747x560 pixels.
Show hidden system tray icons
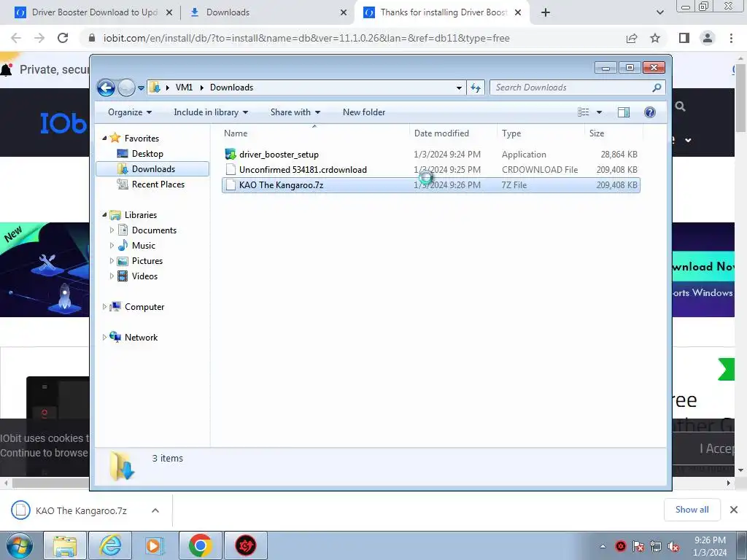[x=603, y=546]
